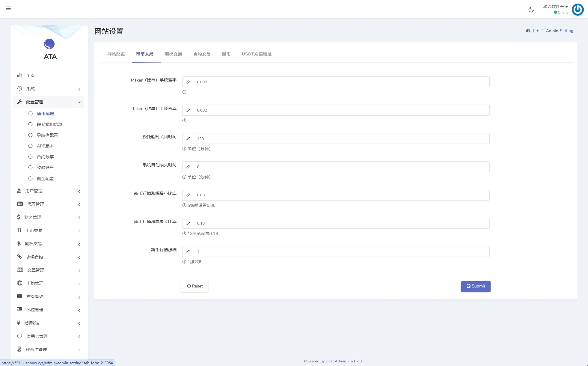Expand the 用户管理 menu chevron

pyautogui.click(x=79, y=191)
